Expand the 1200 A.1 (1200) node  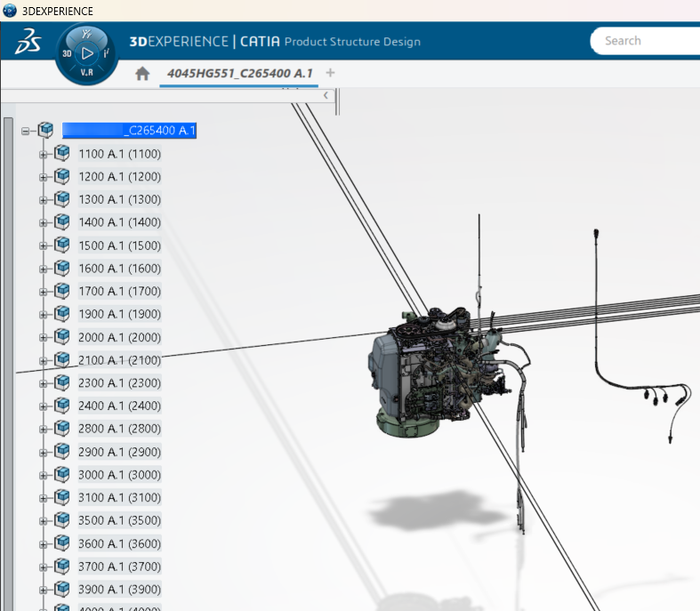point(43,177)
